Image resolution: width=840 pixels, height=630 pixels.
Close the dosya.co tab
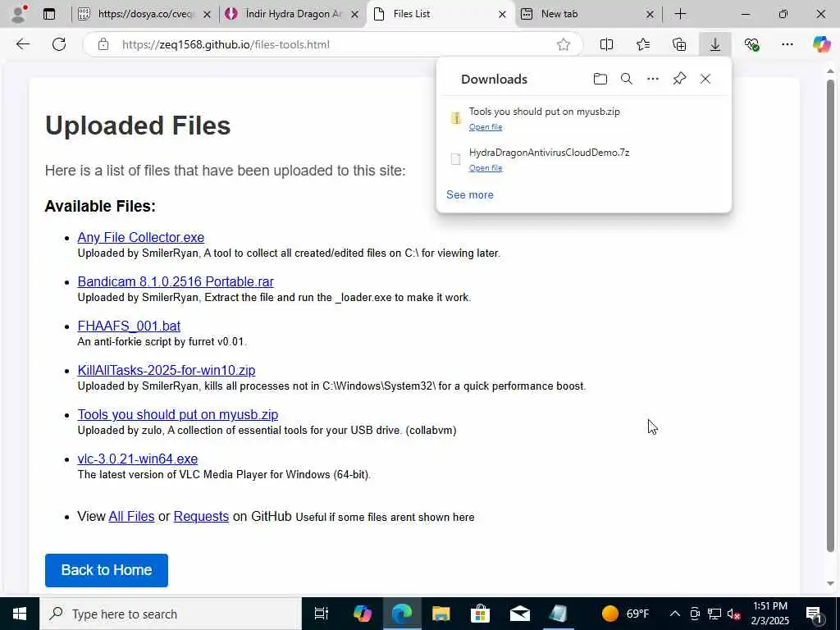208,15
